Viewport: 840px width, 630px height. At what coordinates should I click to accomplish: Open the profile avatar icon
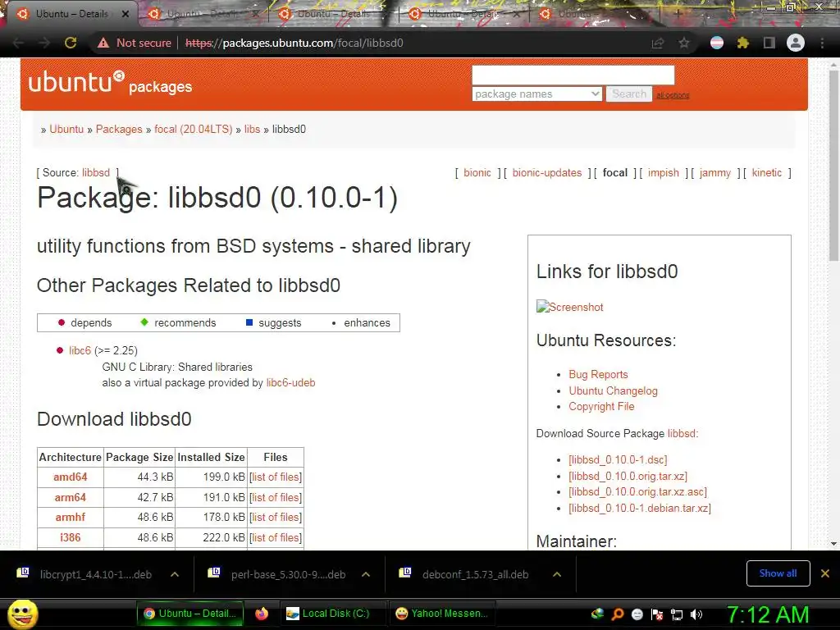click(796, 43)
